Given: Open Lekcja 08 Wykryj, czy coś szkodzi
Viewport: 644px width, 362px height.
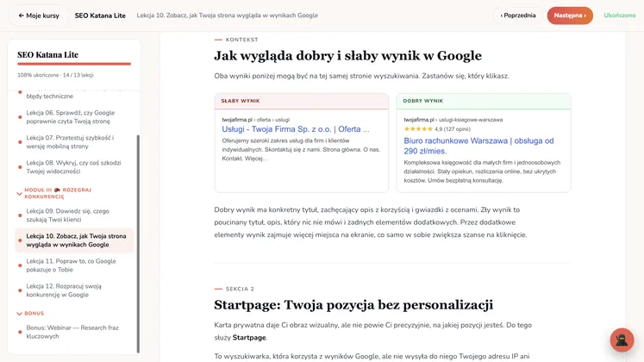Looking at the screenshot, I should click(x=73, y=167).
